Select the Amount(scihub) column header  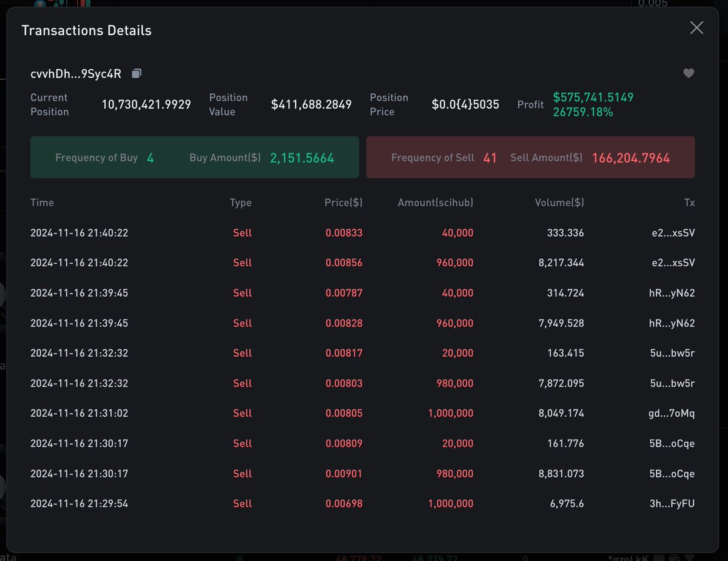(435, 203)
